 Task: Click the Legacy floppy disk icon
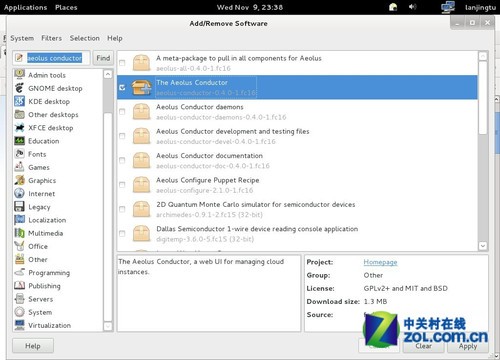[20, 206]
